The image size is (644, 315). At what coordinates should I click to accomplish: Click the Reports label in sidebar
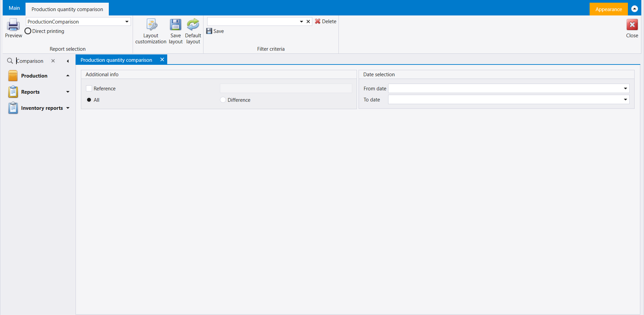click(x=30, y=92)
